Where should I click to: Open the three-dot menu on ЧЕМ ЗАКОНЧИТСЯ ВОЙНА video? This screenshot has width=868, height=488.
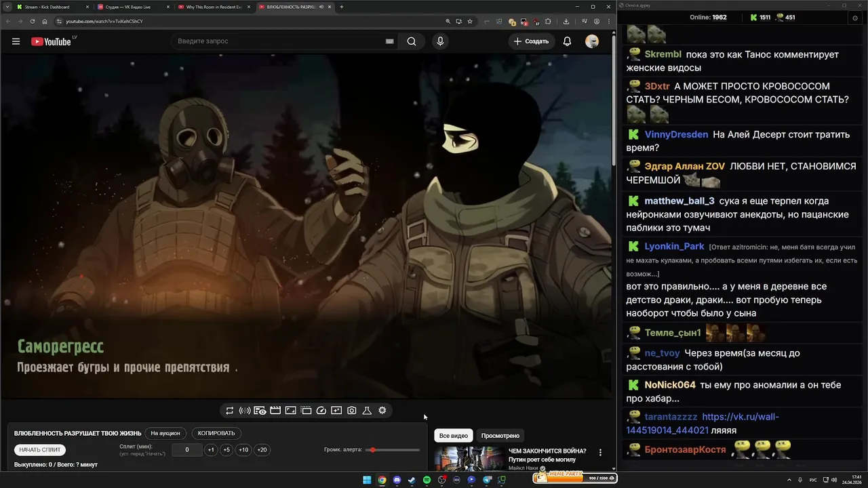click(600, 452)
